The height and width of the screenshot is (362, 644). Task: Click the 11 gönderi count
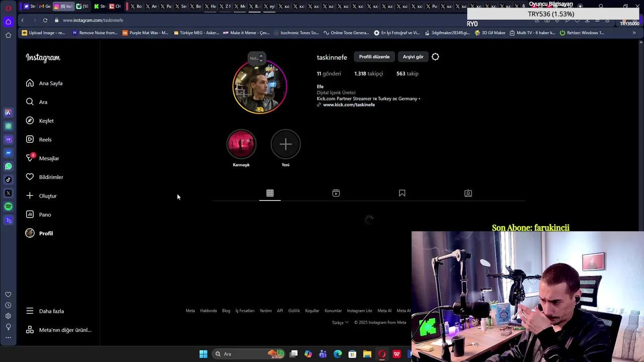click(329, 73)
